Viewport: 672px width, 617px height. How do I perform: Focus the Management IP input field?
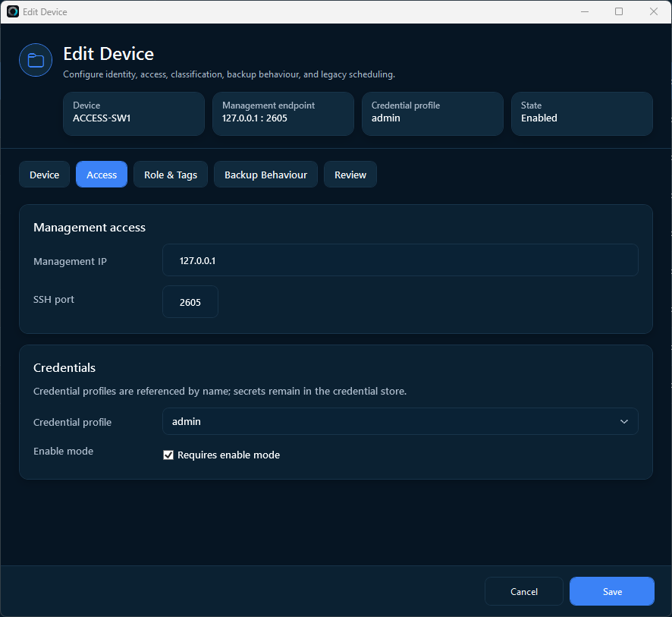[400, 260]
